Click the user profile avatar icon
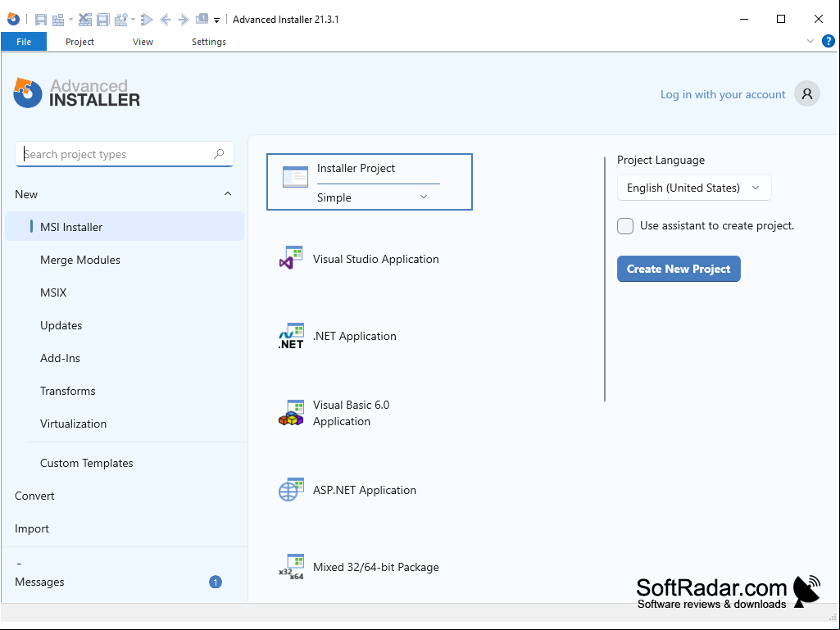The width and height of the screenshot is (840, 630). click(806, 93)
